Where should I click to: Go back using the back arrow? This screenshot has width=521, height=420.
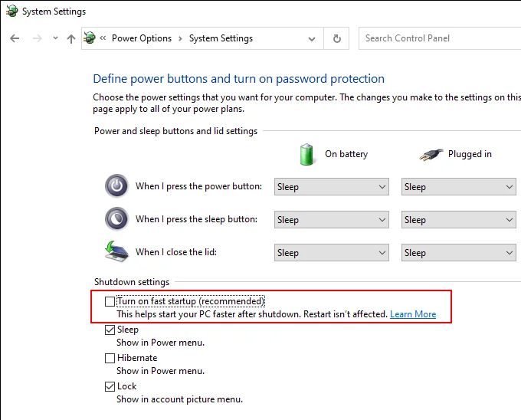[15, 38]
